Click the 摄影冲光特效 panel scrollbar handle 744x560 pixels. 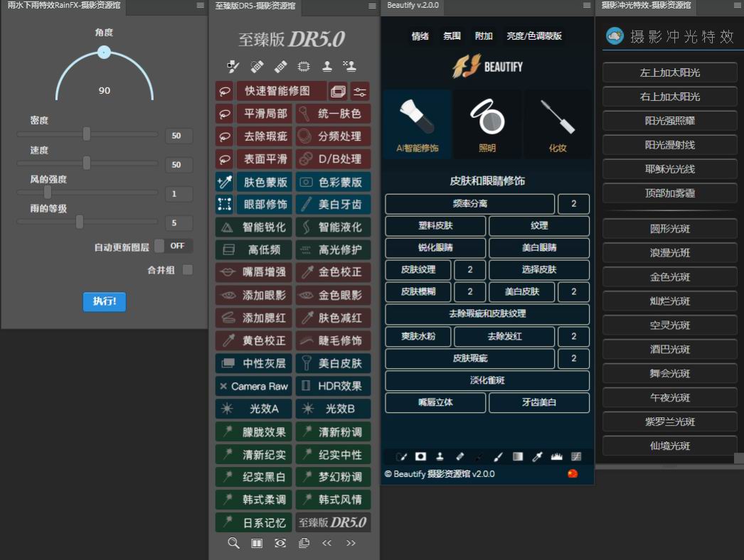pos(739,458)
